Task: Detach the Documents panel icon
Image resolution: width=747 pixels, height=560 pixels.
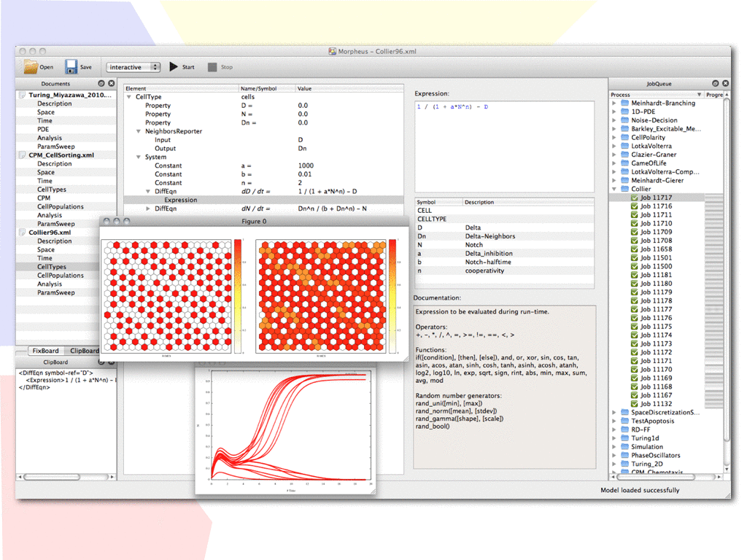Action: [101, 83]
